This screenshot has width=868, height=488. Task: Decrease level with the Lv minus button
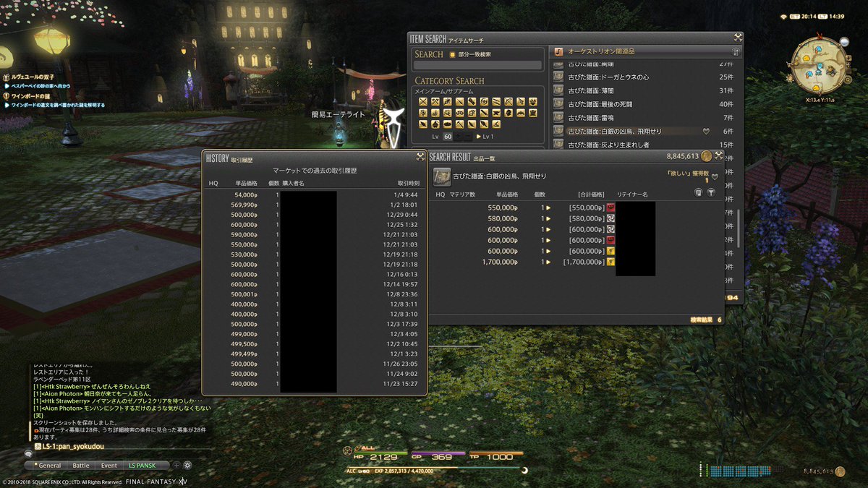tap(468, 137)
